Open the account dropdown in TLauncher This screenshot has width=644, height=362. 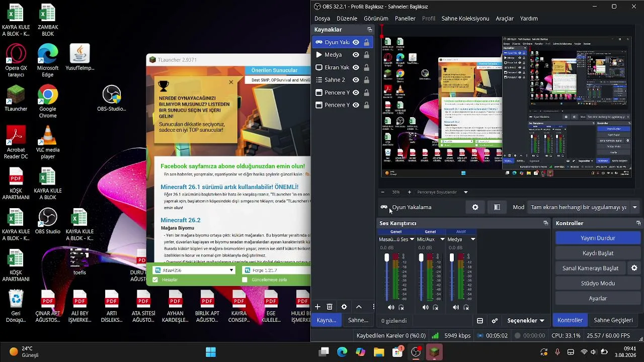point(194,270)
